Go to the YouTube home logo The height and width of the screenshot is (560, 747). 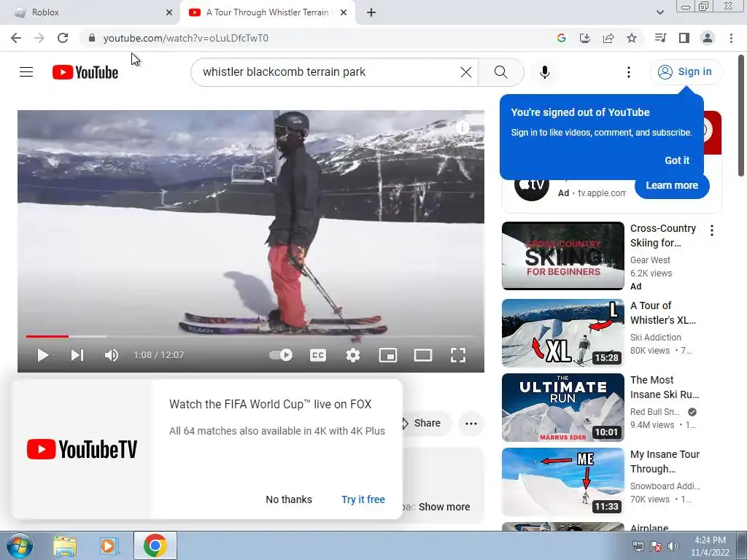[x=85, y=72]
